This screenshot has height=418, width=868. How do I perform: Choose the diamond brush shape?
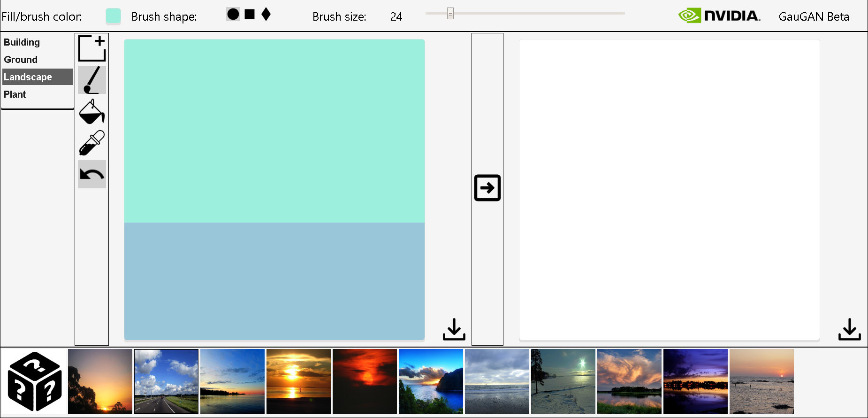(266, 15)
